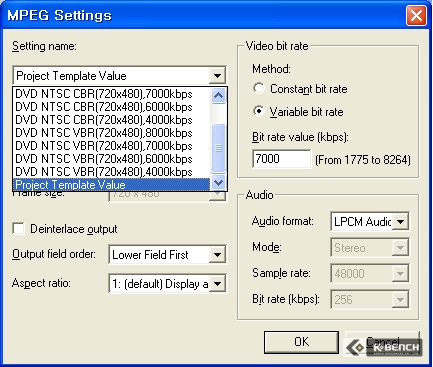Click the Cancel button
The image size is (433, 367).
(x=382, y=342)
